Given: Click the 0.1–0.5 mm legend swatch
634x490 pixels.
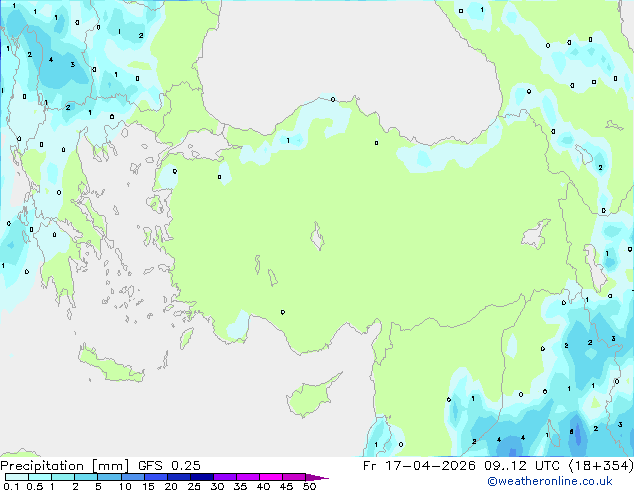Looking at the screenshot, I should point(17,477).
